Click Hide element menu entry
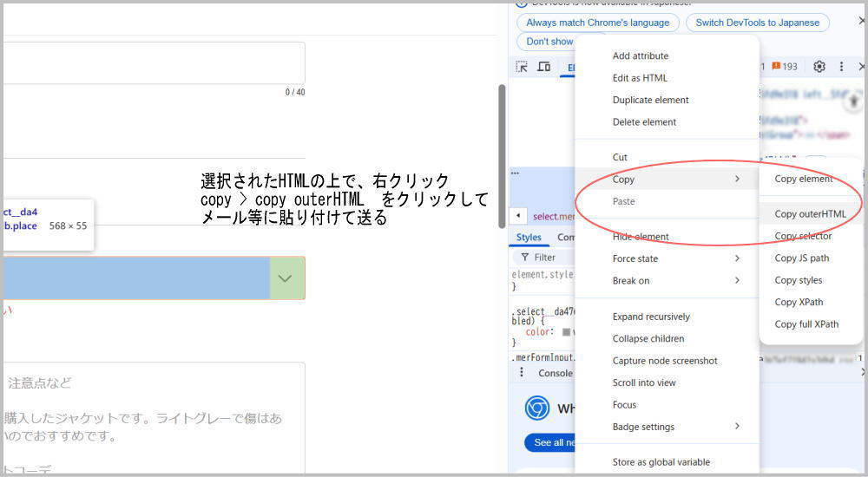This screenshot has width=868, height=477. coord(641,237)
